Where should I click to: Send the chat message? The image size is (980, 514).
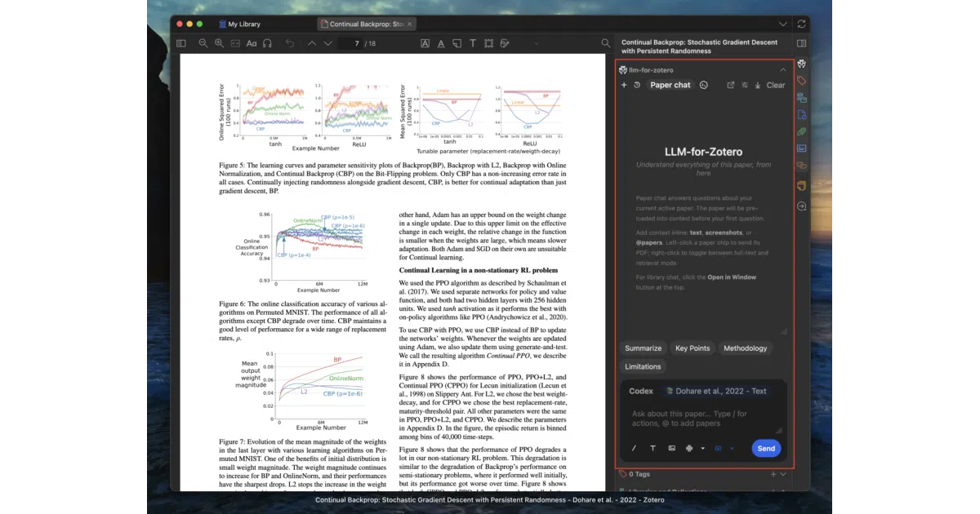pos(766,448)
